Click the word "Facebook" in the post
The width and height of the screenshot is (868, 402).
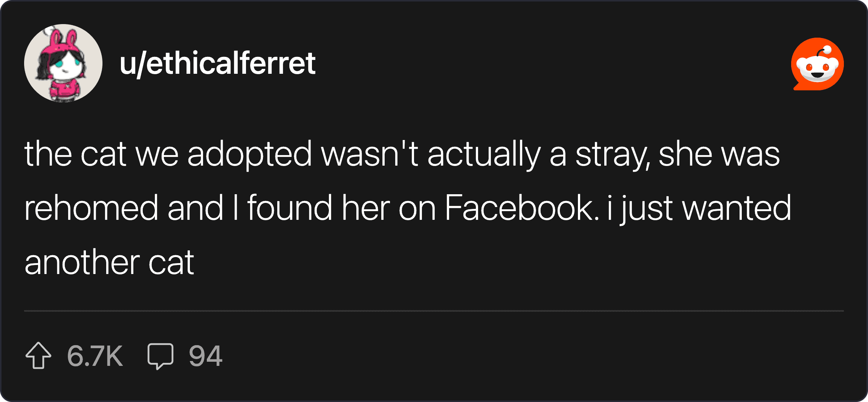coord(521,208)
